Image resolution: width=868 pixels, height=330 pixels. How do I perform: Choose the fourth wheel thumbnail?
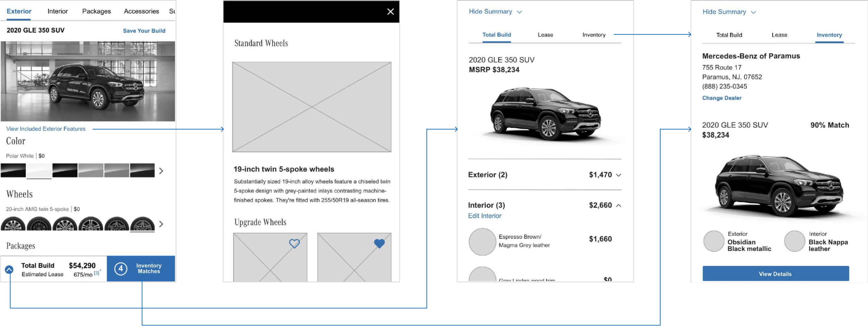[x=91, y=224]
